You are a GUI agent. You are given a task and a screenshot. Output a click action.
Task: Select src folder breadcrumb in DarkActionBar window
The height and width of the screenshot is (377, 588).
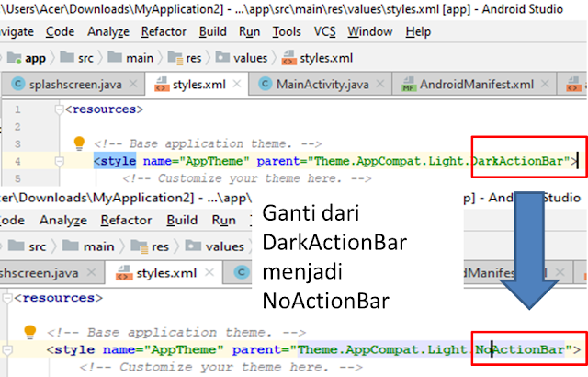click(x=77, y=58)
